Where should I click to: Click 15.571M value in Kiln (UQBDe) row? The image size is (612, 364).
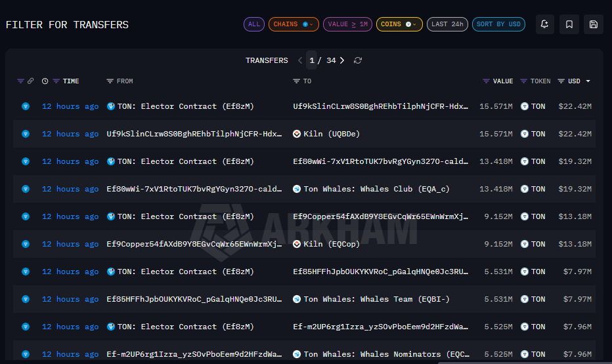tap(496, 134)
